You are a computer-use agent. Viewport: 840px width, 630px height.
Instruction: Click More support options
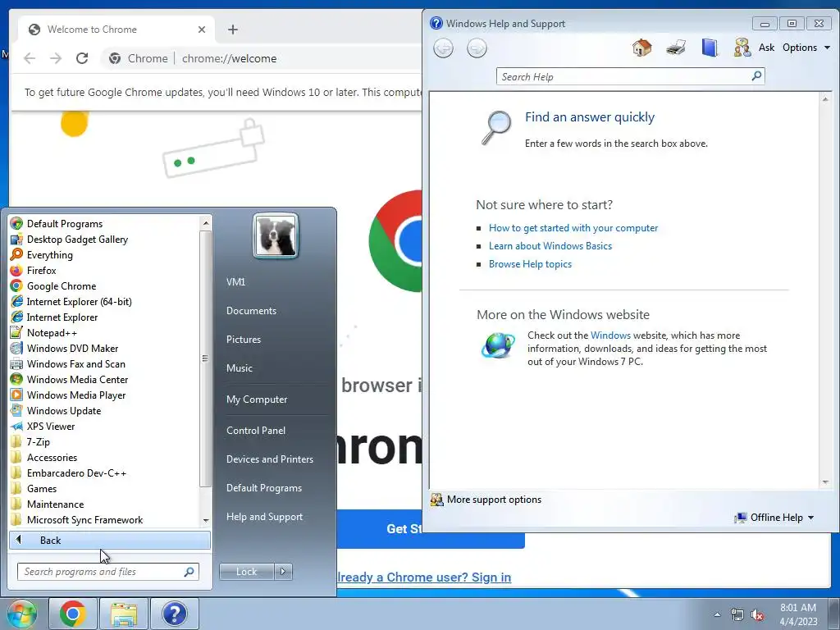493,500
